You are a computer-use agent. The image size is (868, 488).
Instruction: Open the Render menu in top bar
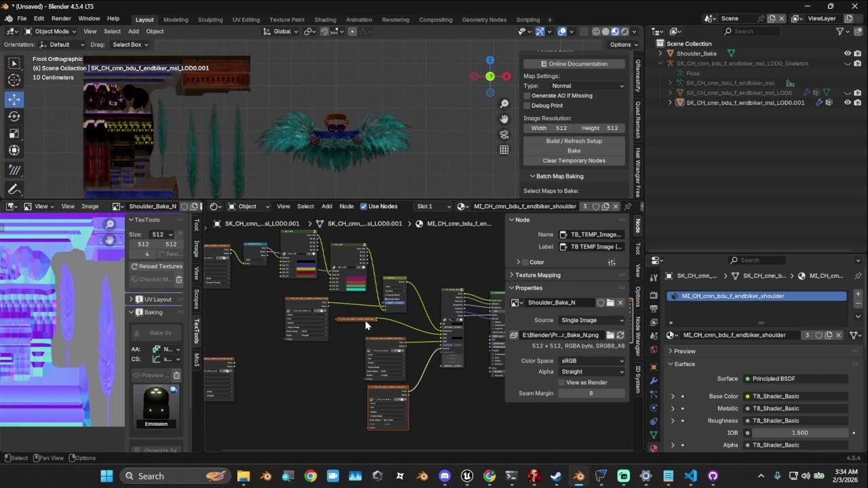61,18
